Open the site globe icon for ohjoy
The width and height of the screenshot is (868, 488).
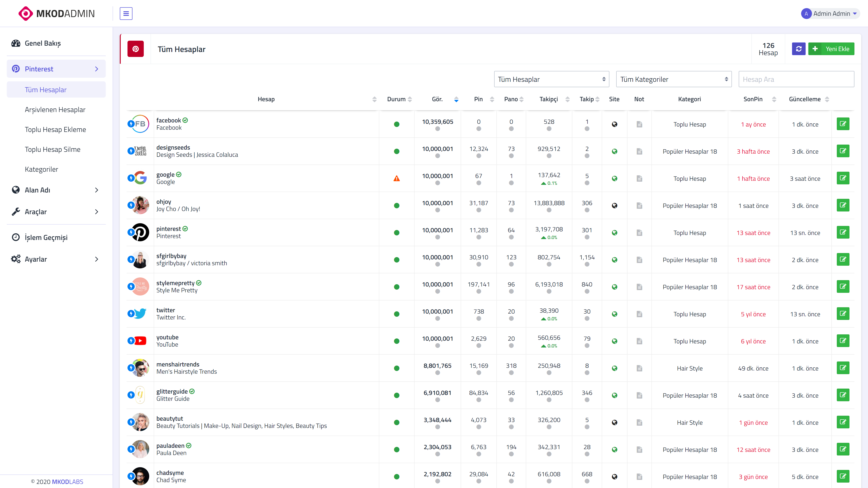[x=615, y=205]
